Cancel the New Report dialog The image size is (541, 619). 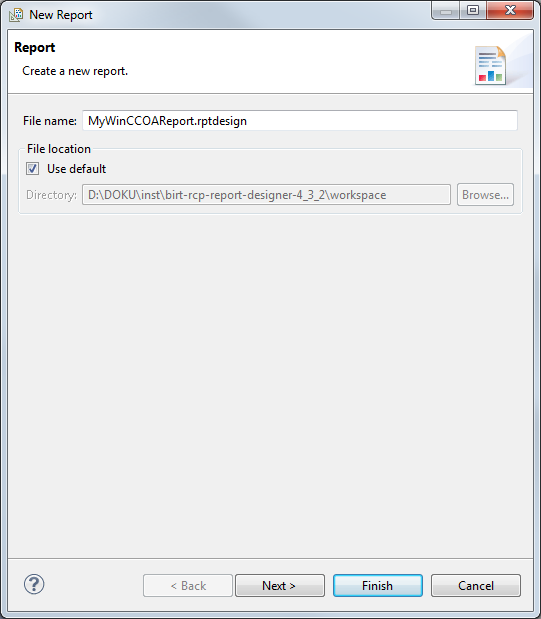tap(476, 585)
